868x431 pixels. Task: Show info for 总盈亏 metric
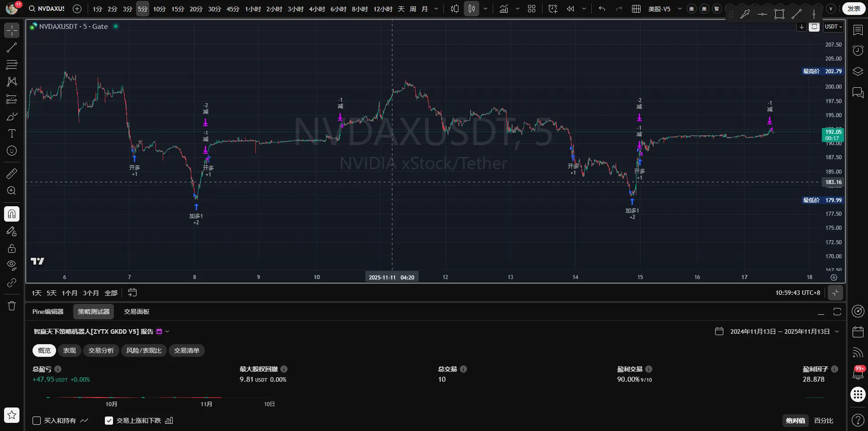click(x=58, y=369)
